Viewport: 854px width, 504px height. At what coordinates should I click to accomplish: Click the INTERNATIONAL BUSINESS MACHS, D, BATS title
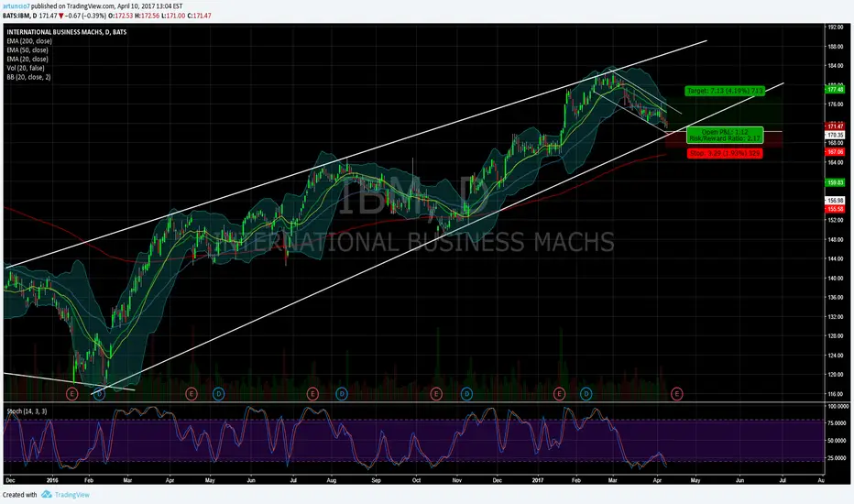coord(67,32)
